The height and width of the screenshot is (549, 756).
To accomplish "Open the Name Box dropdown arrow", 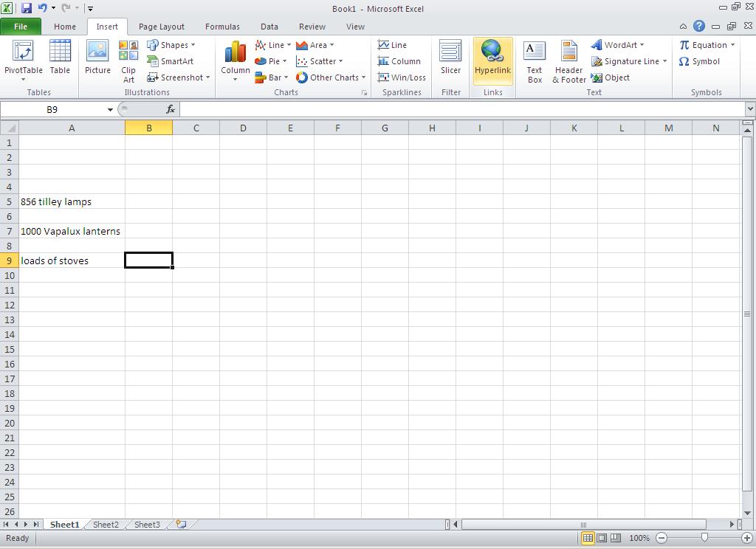I will (110, 110).
